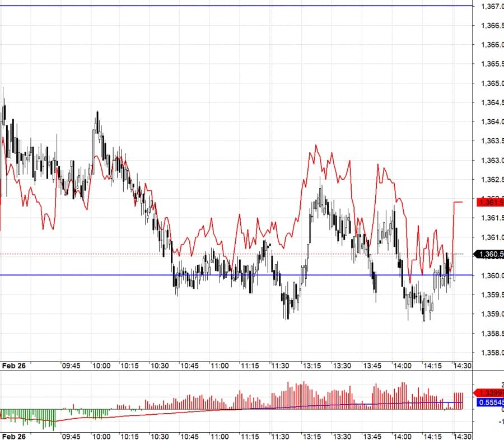Viewport: 504px width, 440px height.
Task: Click the 09:45 label on bottom time axis
Action: pyautogui.click(x=71, y=435)
